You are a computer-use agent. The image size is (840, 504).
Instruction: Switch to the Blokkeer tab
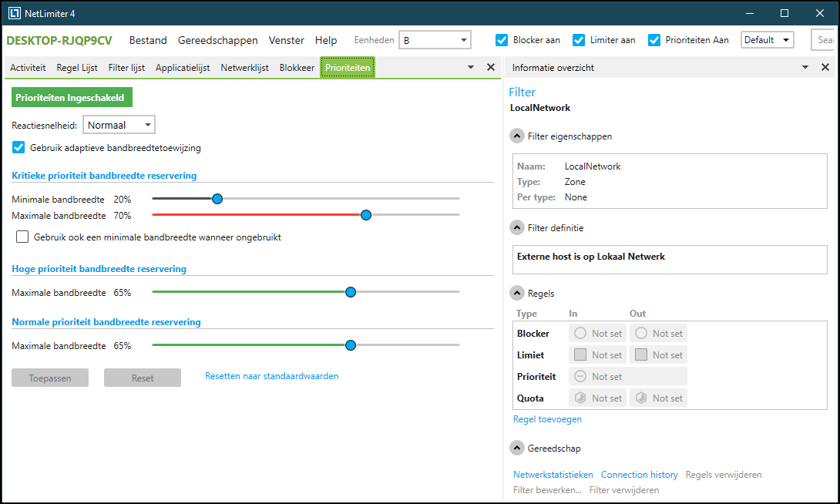coord(297,68)
